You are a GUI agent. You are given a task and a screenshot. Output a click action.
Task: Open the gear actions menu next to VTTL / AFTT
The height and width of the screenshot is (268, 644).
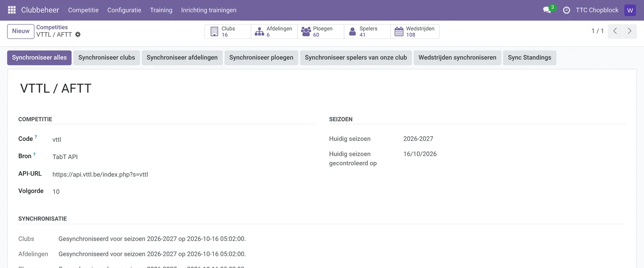tap(78, 35)
